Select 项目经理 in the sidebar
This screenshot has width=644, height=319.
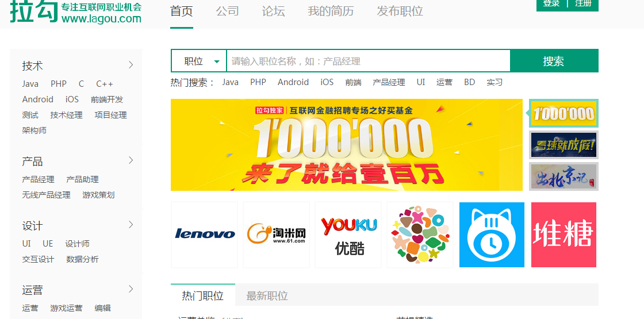[111, 116]
